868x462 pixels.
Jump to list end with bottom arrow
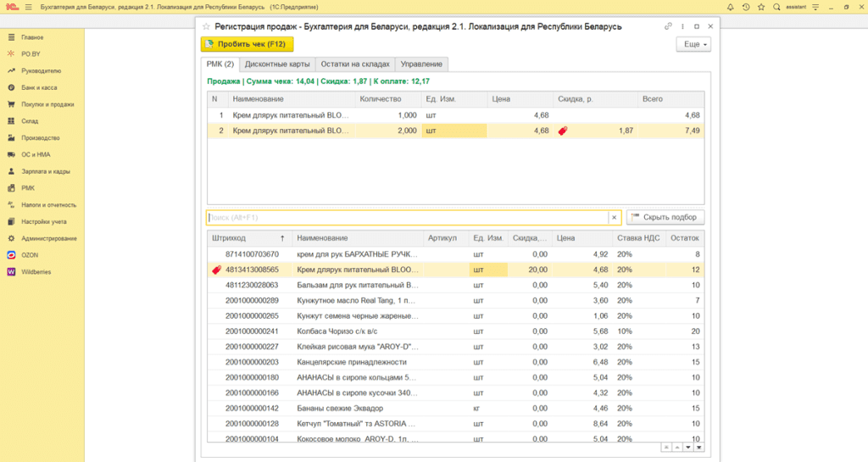point(699,448)
